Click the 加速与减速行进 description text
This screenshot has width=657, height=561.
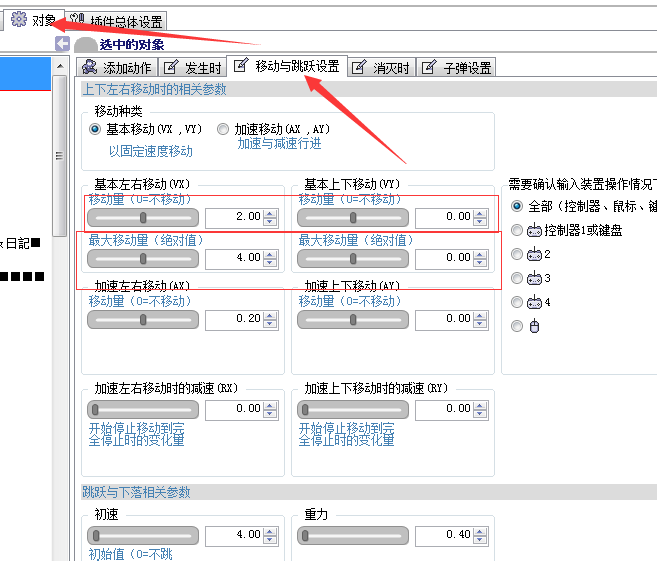[x=279, y=144]
